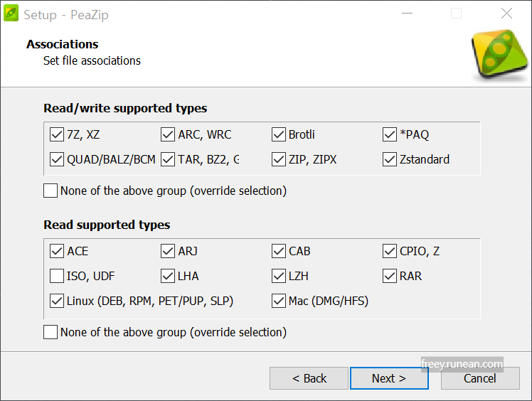Close the Setup - PeaZip window

click(x=506, y=14)
